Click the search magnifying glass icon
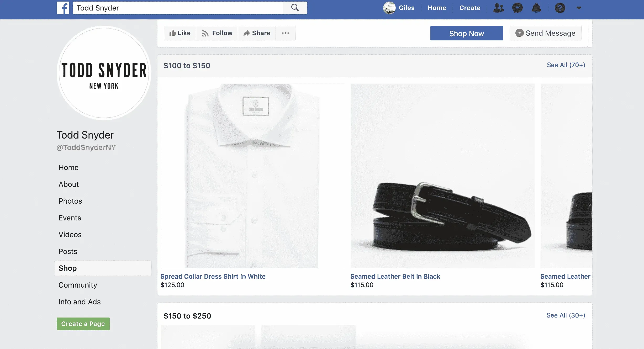Viewport: 644px width, 349px height. pos(295,8)
